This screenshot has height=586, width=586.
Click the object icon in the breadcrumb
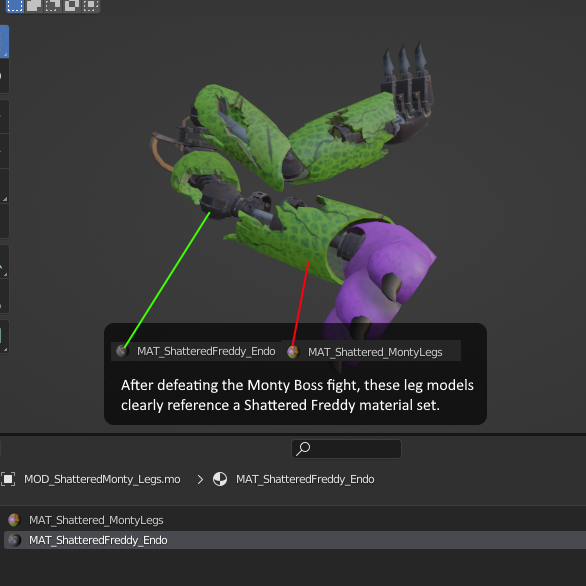[x=8, y=479]
